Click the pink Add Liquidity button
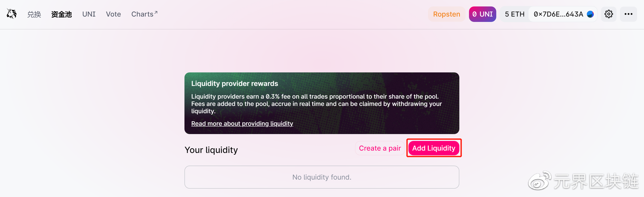644x197 pixels. click(x=434, y=148)
